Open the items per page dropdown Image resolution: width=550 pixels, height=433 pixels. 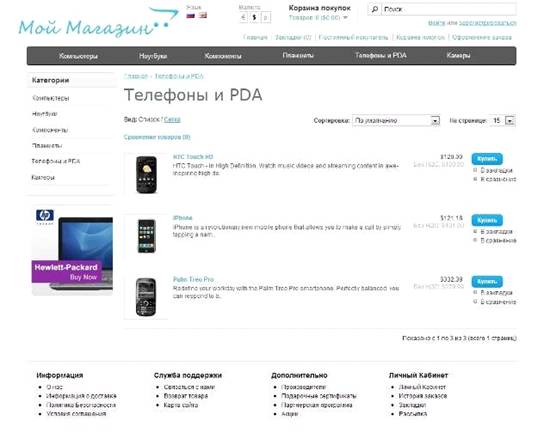(x=503, y=120)
